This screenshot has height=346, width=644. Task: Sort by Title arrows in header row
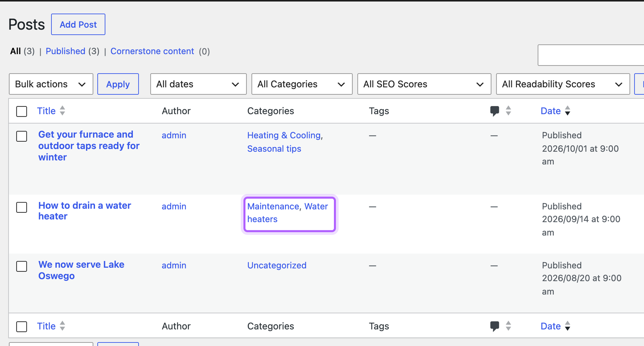pyautogui.click(x=62, y=111)
